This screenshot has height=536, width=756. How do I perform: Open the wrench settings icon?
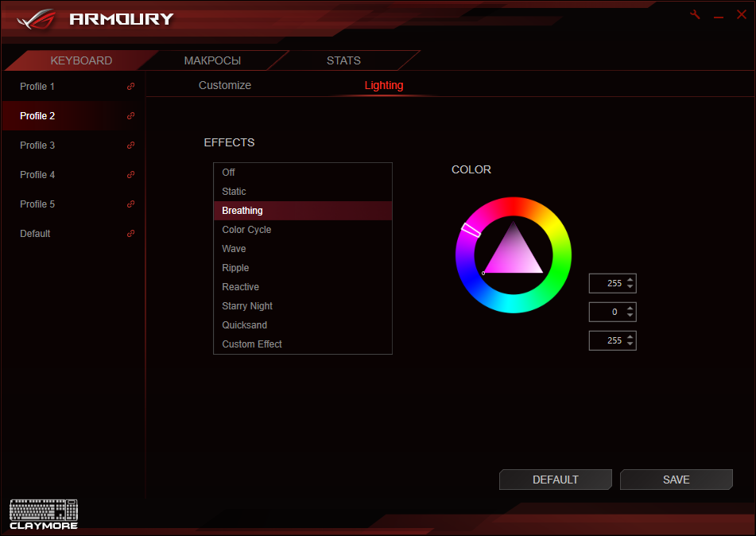(695, 14)
